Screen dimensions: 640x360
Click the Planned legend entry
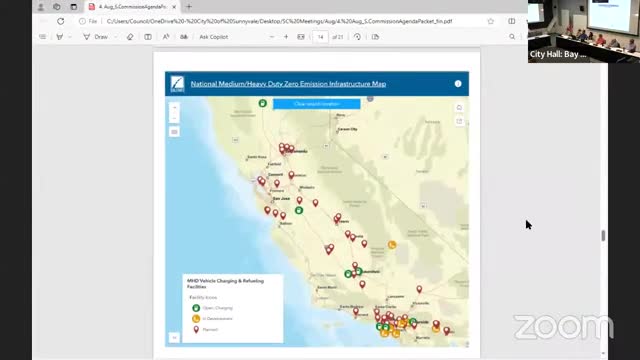pyautogui.click(x=206, y=329)
